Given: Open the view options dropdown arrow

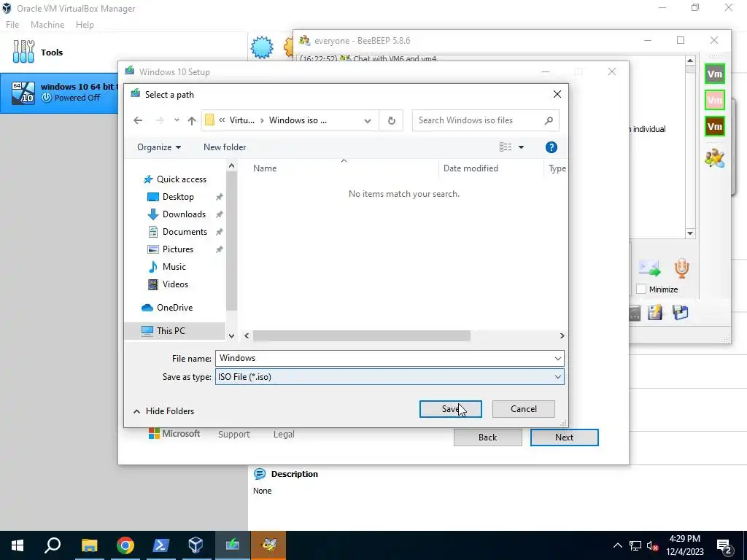Looking at the screenshot, I should tap(521, 147).
